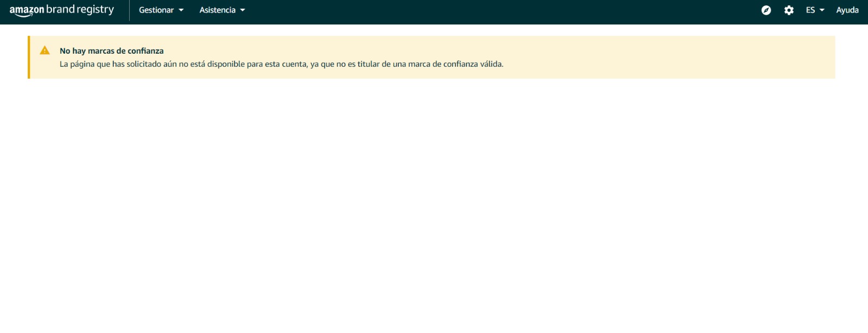
Task: Click the Amazon Brand Registry logo
Action: click(62, 10)
